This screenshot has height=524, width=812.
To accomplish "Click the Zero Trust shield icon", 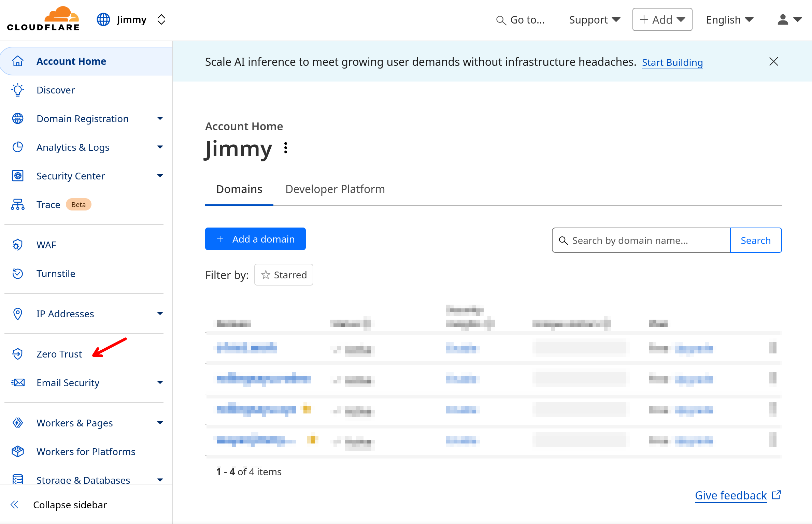I will 18,354.
